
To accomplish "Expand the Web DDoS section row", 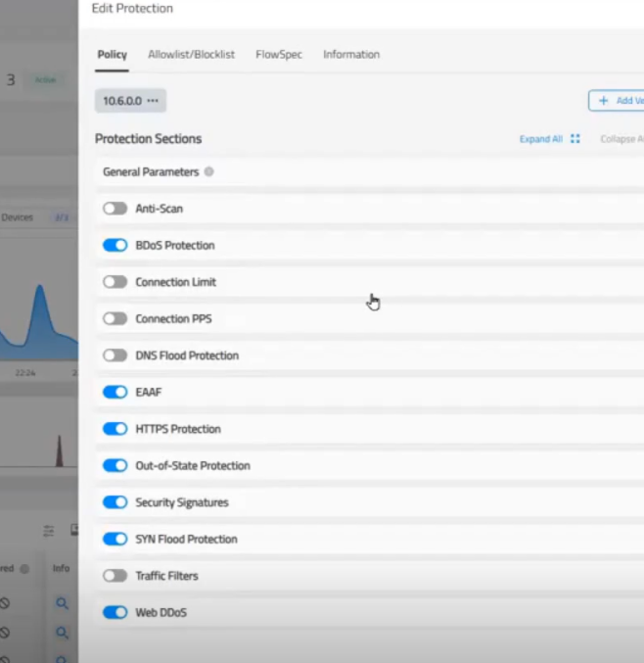I will [x=370, y=613].
